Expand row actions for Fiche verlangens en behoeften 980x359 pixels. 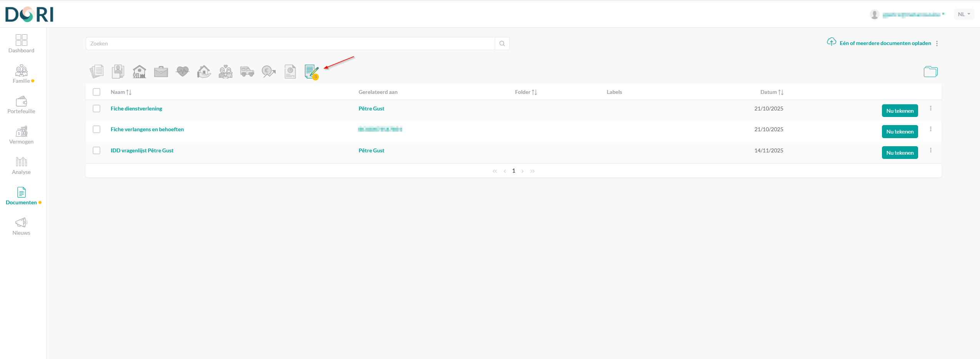(x=931, y=129)
